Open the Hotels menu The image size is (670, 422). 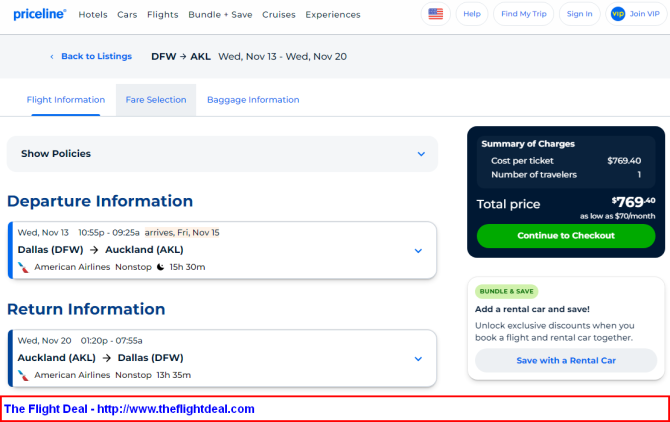click(x=93, y=15)
